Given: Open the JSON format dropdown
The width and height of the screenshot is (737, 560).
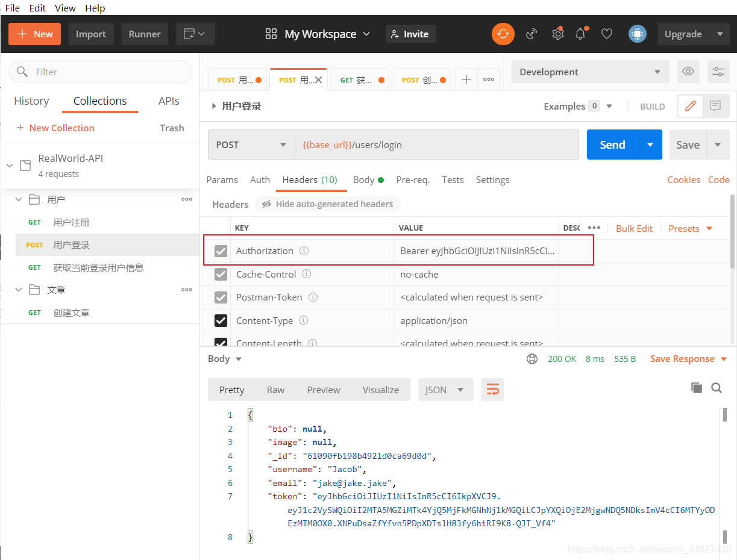Looking at the screenshot, I should coord(446,390).
